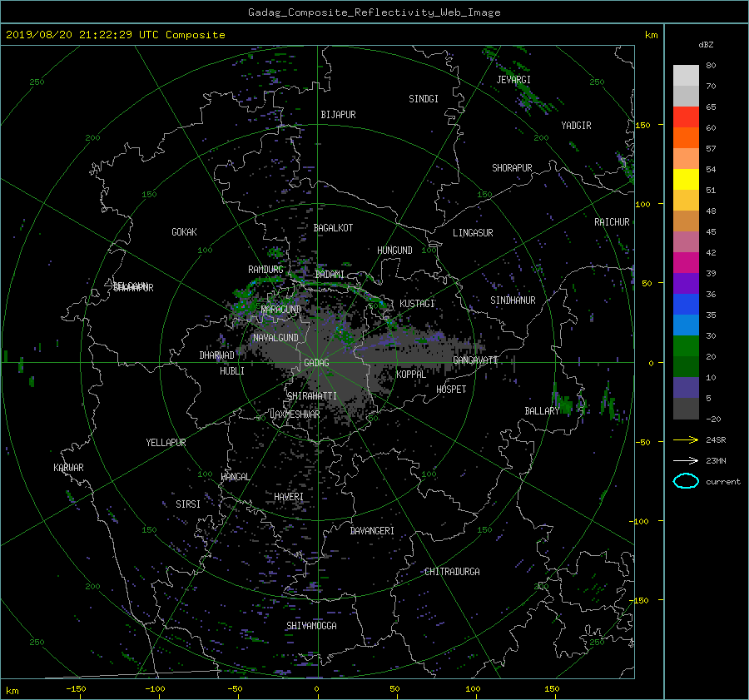Viewport: 749px width, 700px height.
Task: Click the KUSTAGI city label
Action: click(x=417, y=304)
